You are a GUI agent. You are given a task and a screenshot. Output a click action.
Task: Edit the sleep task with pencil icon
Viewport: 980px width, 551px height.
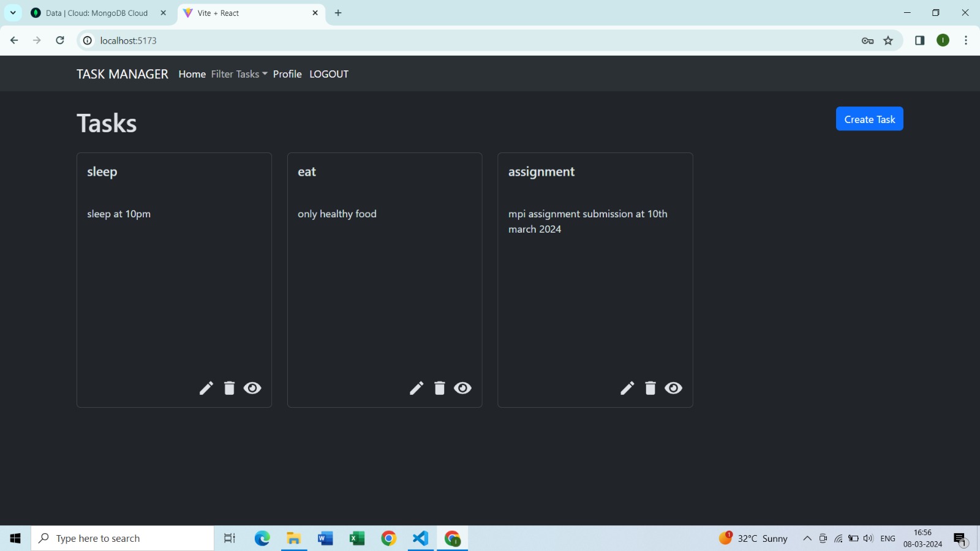pos(206,388)
